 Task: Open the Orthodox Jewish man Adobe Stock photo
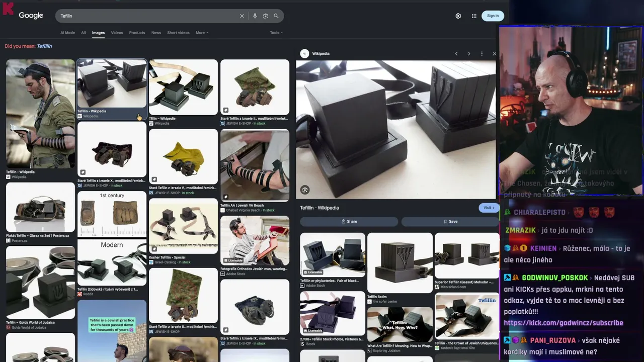pyautogui.click(x=255, y=240)
